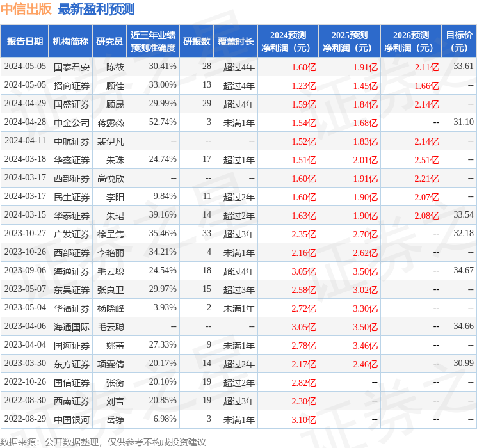The height and width of the screenshot is (448, 477).
Task: Click researcher name 蒋蕗薇
Action: pyautogui.click(x=111, y=123)
